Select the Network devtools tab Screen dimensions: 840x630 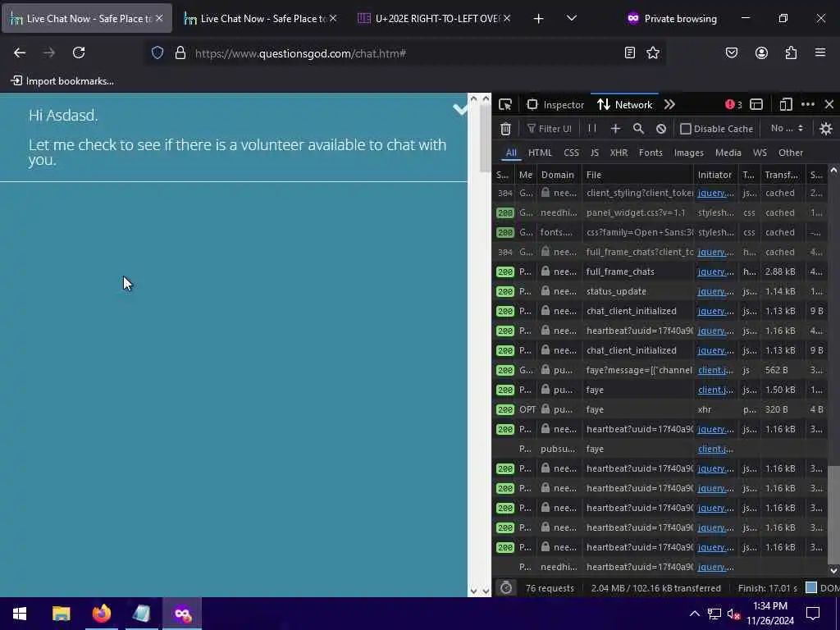tap(624, 104)
